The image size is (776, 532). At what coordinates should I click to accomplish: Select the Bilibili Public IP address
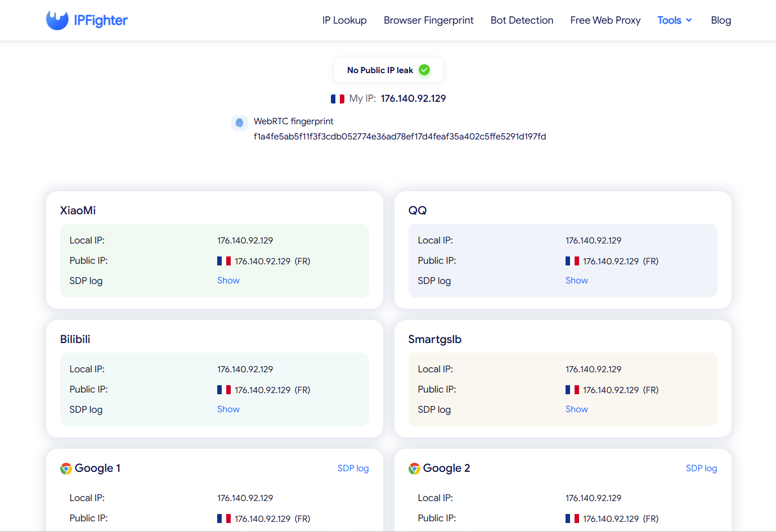tap(262, 390)
